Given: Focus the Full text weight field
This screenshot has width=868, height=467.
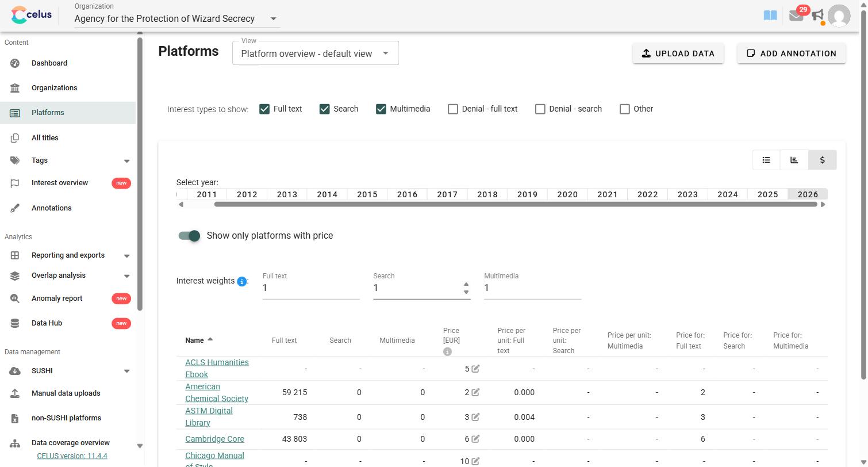Looking at the screenshot, I should click(x=311, y=288).
